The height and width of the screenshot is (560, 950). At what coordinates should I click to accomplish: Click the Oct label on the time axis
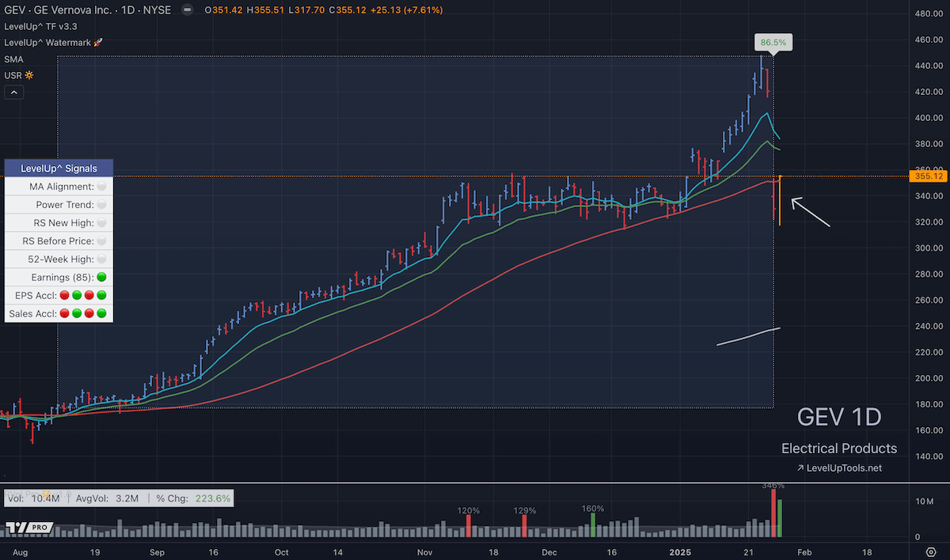point(281,552)
